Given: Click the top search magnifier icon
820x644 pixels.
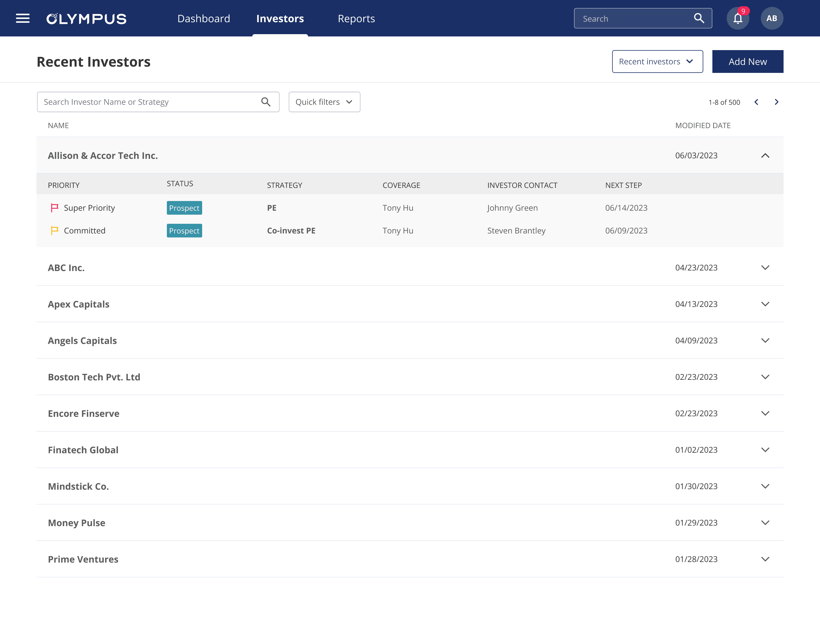Looking at the screenshot, I should pos(699,19).
